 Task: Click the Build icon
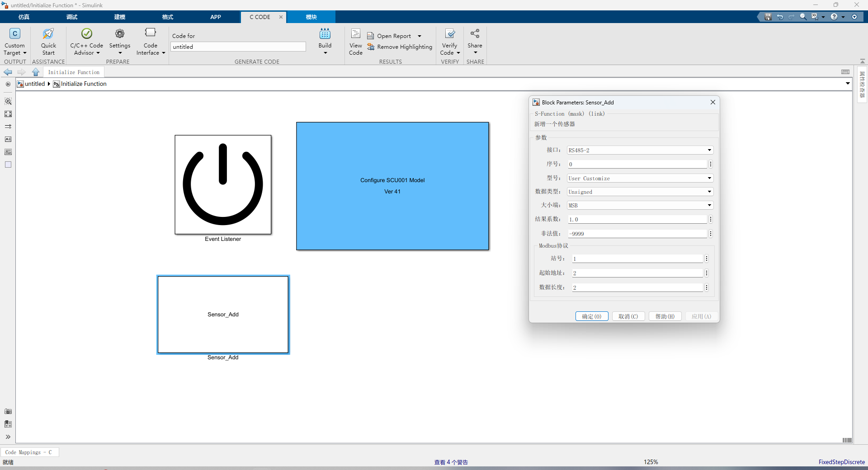[x=325, y=34]
